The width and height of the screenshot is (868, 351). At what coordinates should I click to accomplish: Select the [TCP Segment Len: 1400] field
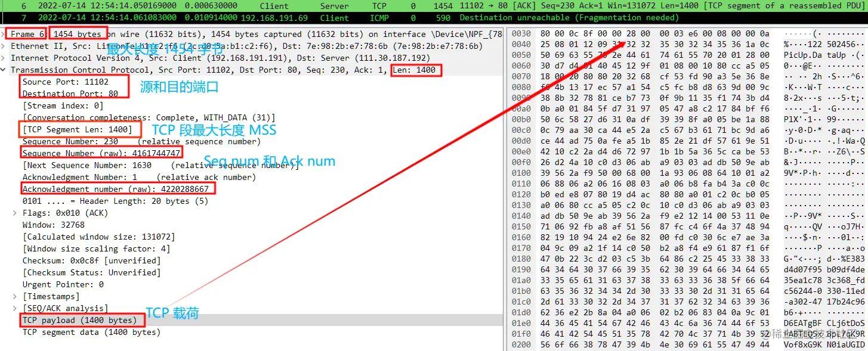pos(78,129)
